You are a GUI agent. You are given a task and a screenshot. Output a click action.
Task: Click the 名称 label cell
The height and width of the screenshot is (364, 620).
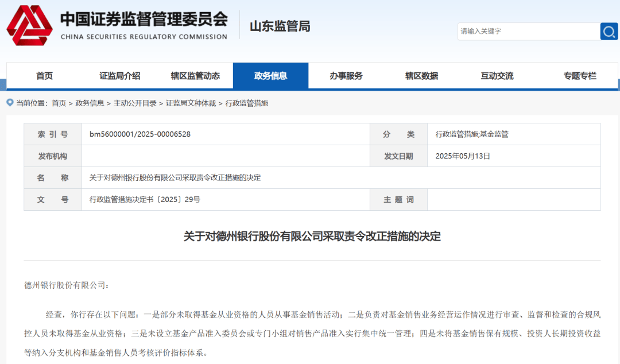coord(53,177)
